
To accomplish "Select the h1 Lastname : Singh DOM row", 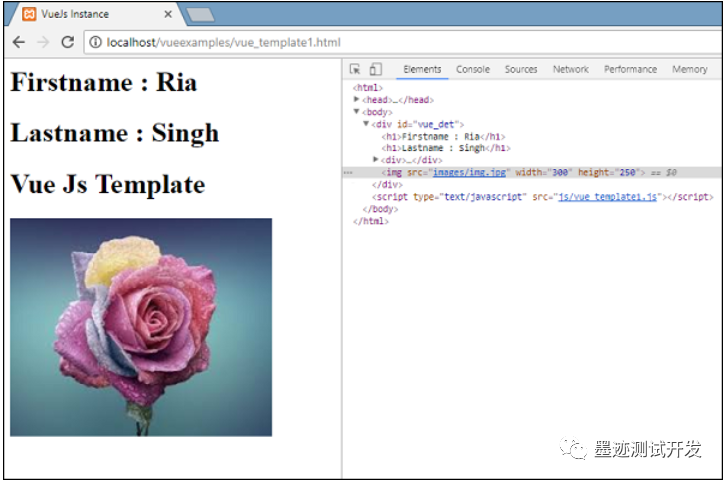I will coord(446,148).
